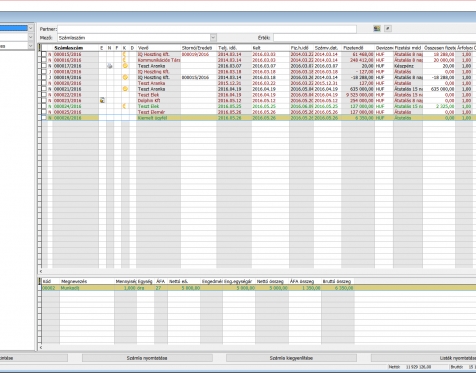The width and height of the screenshot is (476, 373).
Task: Click the Listák nyomtatása button
Action: click(423, 358)
